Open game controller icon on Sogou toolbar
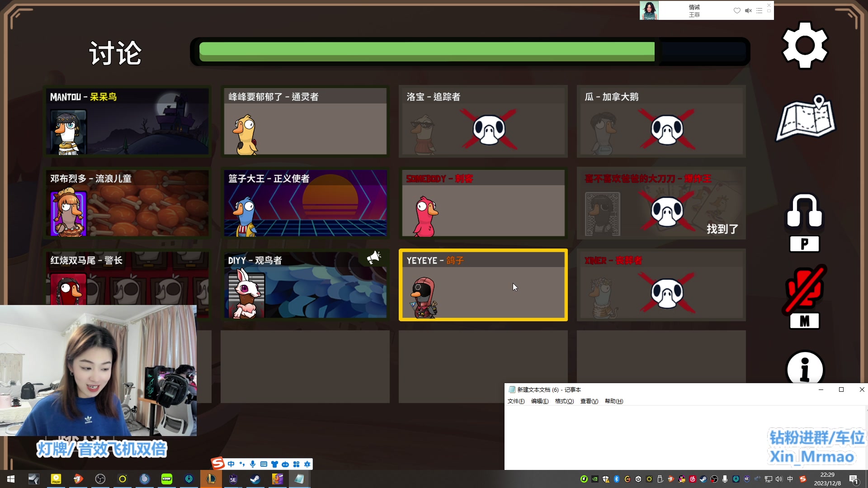Viewport: 868px width, 488px height. (285, 464)
